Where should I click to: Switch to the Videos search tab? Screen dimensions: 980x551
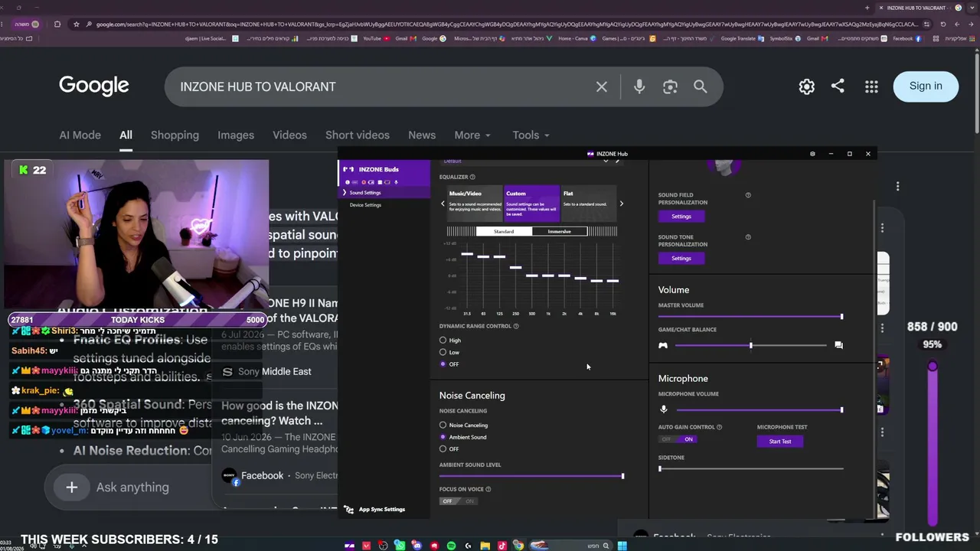[x=289, y=135]
